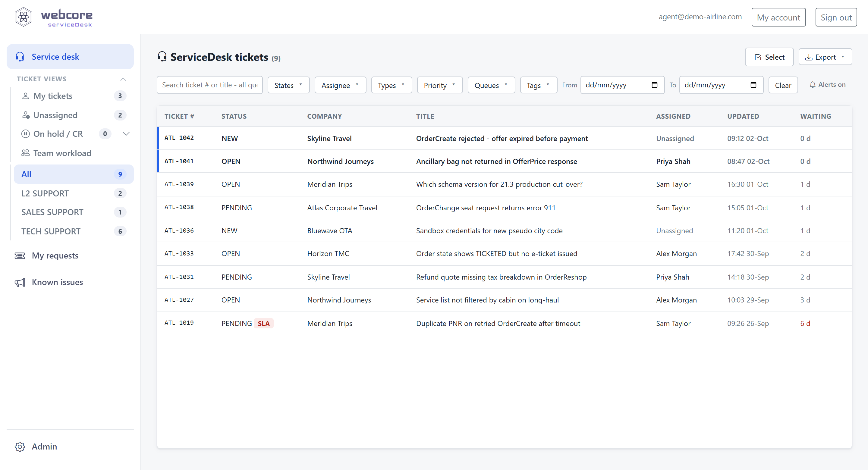Select the L2 SUPPORT queue
The width and height of the screenshot is (868, 470).
[74, 193]
